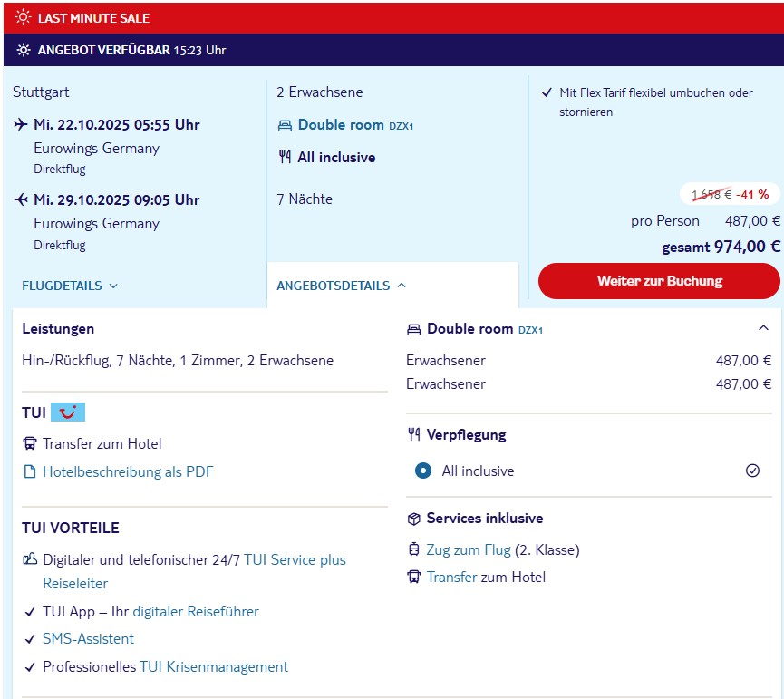Open the Transfer link under Services inklusive
The width and height of the screenshot is (784, 699).
[x=451, y=577]
